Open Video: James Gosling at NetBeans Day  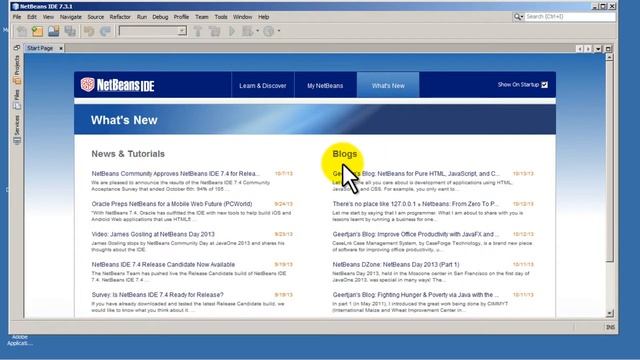pos(153,234)
